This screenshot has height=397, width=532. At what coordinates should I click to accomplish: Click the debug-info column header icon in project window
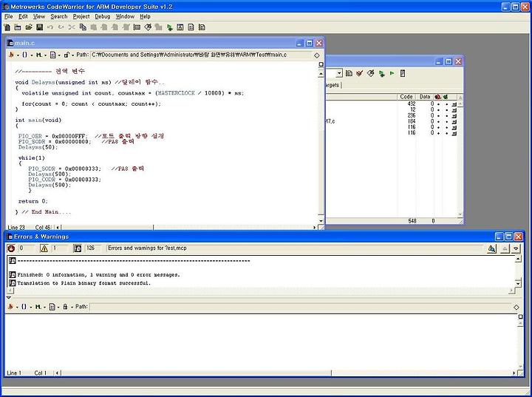437,97
